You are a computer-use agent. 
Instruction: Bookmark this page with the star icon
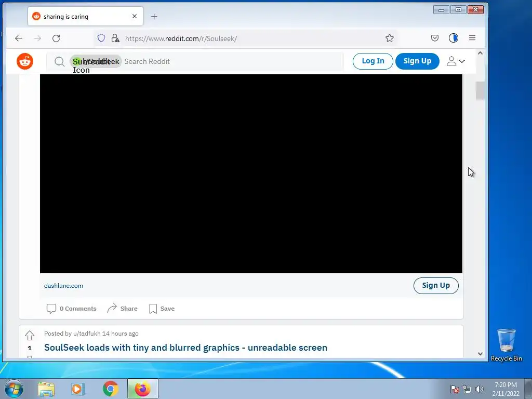click(390, 38)
